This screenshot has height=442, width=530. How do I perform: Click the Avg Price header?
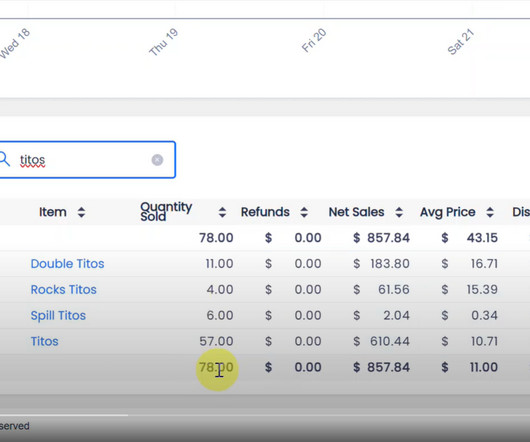point(448,212)
